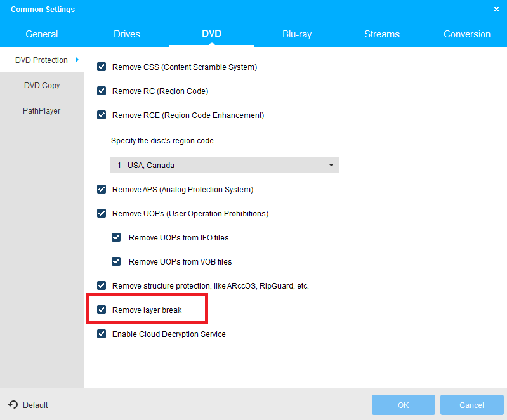Uncheck Remove CSS (Content Scramble System)
Image resolution: width=507 pixels, height=420 pixels.
point(102,67)
